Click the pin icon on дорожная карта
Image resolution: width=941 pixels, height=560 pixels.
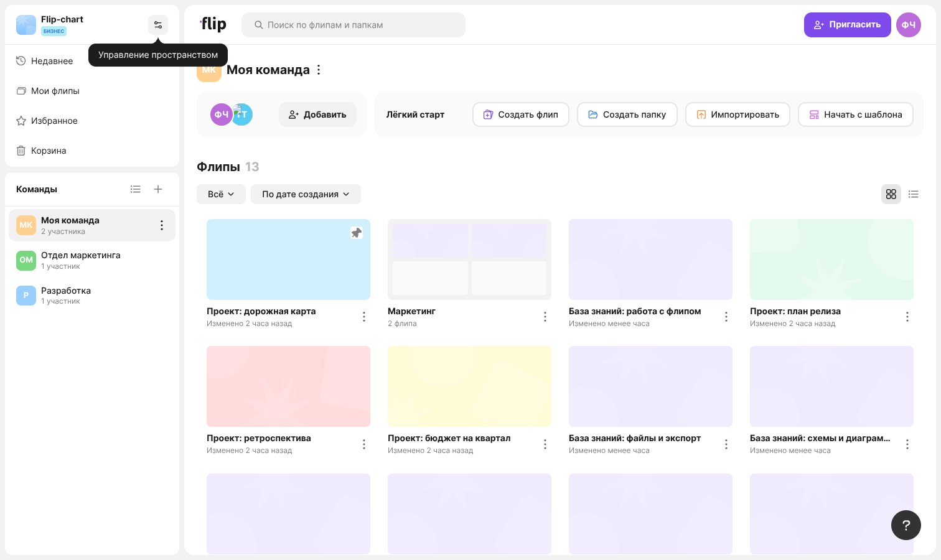357,233
